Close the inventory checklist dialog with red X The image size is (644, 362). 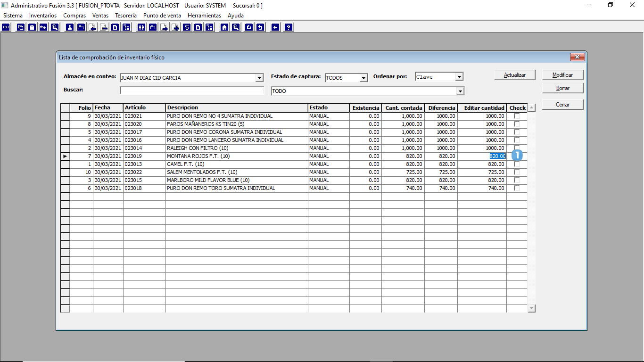pyautogui.click(x=578, y=57)
